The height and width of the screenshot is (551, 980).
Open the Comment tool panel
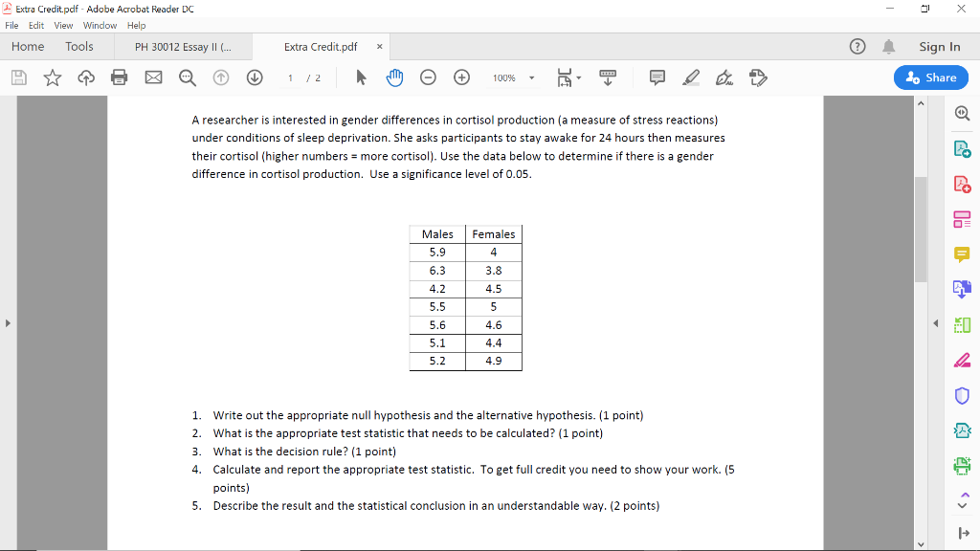(963, 255)
